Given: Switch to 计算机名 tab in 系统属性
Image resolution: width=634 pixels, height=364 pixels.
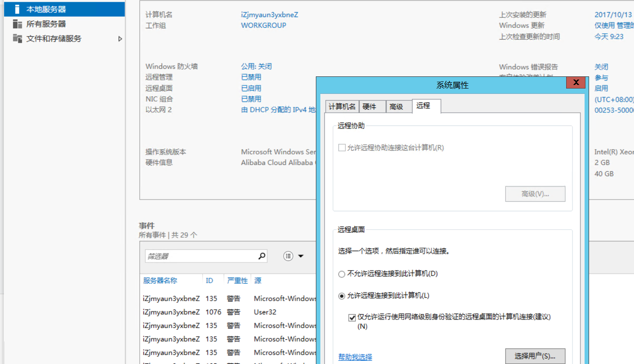Looking at the screenshot, I should [342, 107].
